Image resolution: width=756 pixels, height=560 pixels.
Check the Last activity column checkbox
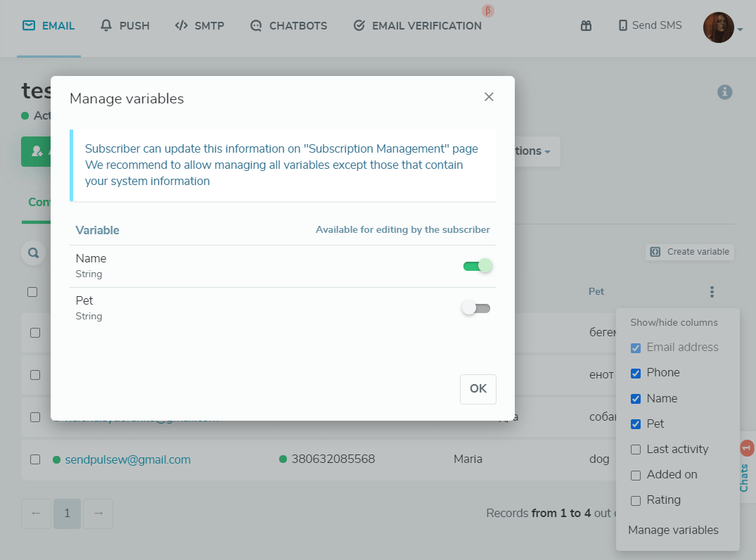[636, 450]
